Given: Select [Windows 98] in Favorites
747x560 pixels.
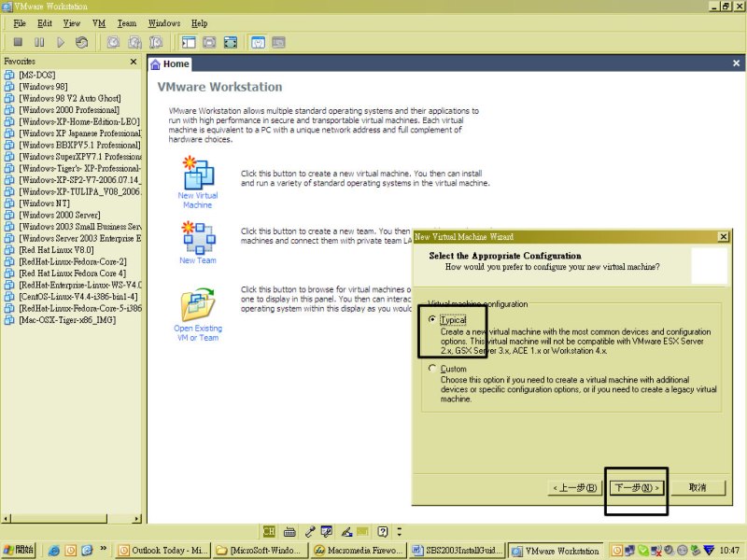Looking at the screenshot, I should point(43,86).
